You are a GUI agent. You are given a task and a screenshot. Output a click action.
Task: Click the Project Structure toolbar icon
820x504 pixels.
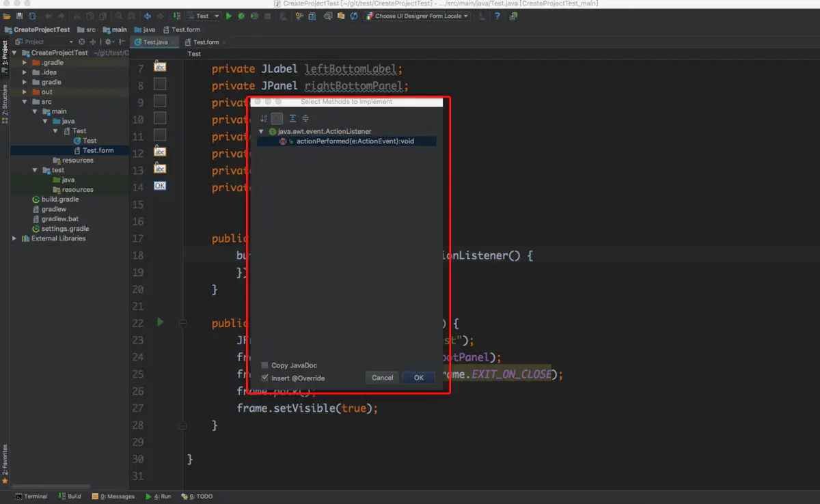click(312, 16)
